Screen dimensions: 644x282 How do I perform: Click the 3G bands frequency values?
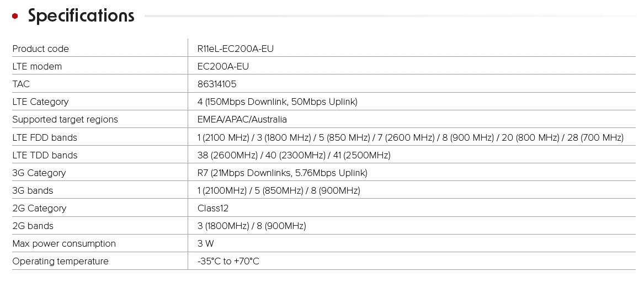279,190
